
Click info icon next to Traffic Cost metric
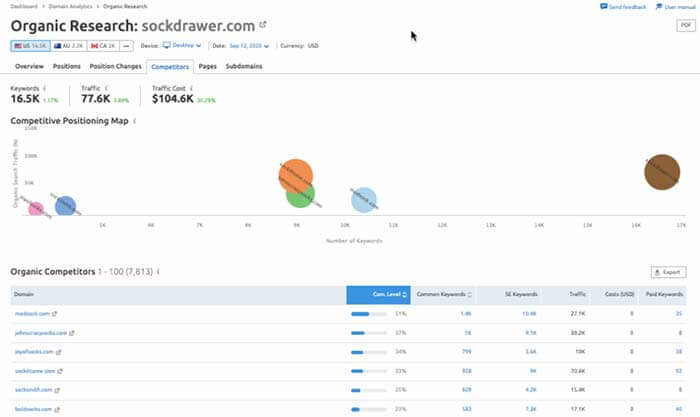(x=191, y=88)
